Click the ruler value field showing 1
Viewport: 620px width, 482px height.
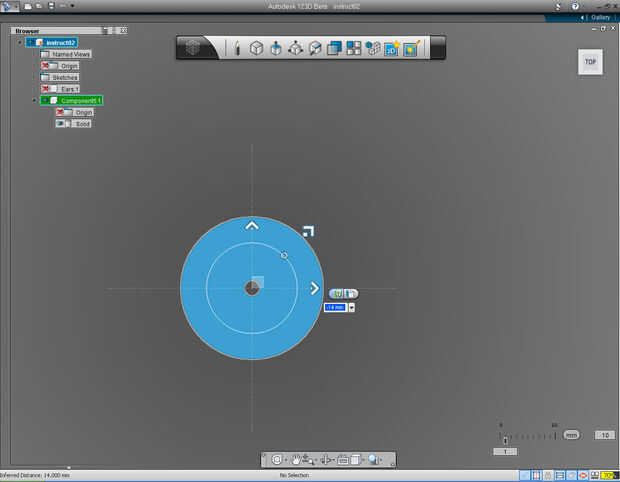(x=505, y=452)
